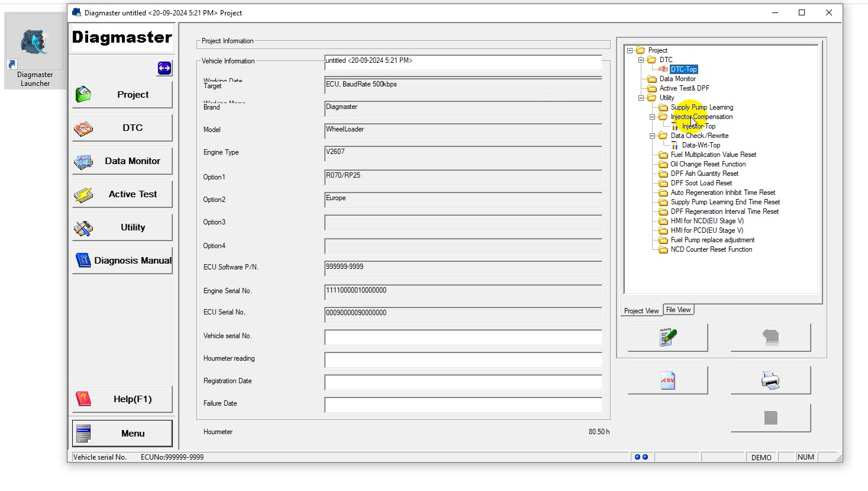
Task: Click the Vehicle serial No. input field
Action: 463,338
